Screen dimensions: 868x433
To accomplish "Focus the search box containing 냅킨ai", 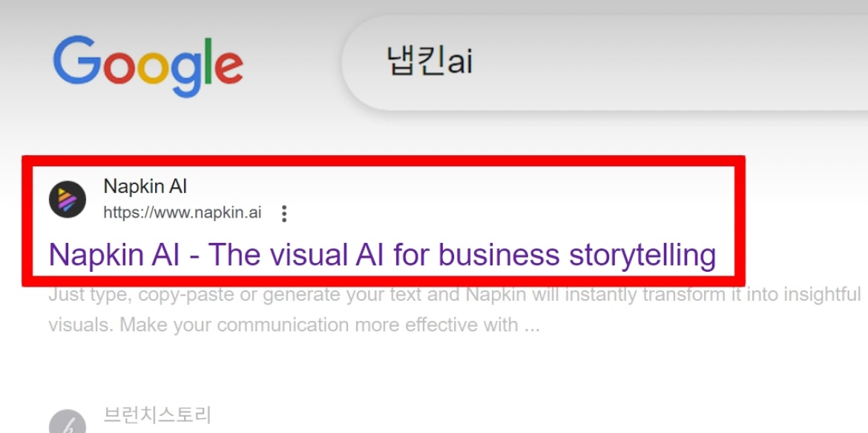I will click(x=605, y=62).
